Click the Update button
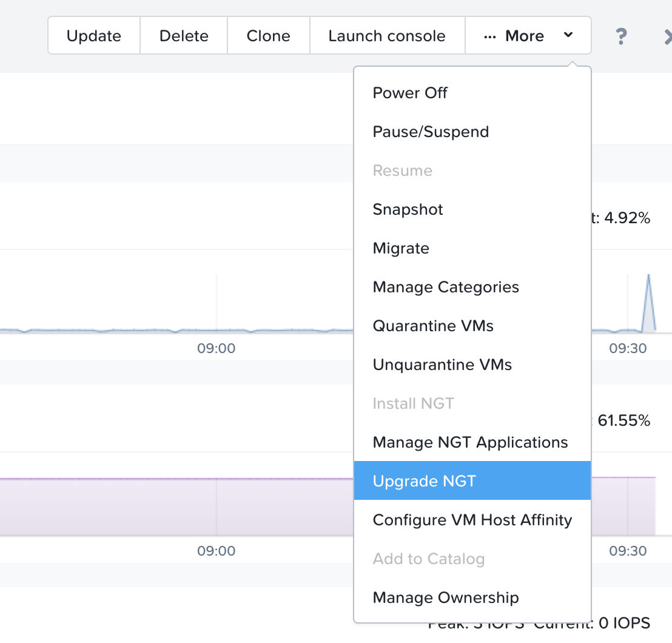The image size is (672, 643). point(94,36)
